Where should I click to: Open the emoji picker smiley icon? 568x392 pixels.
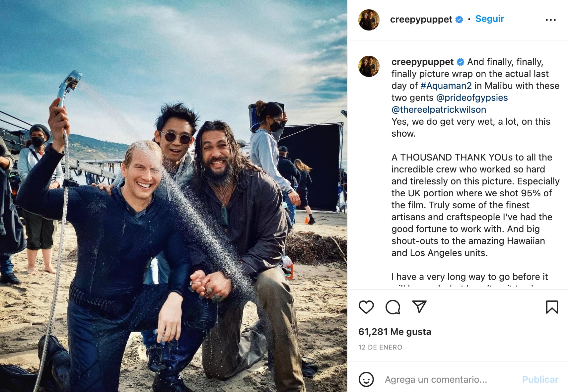coord(366,379)
